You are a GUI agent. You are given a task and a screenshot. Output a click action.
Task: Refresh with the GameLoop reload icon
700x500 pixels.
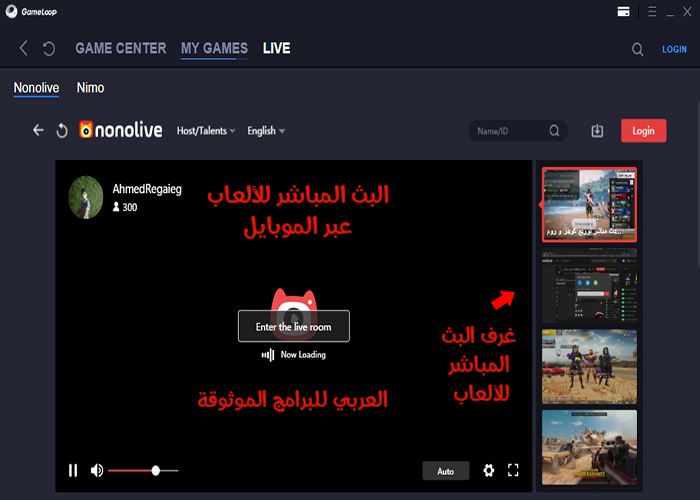49,48
